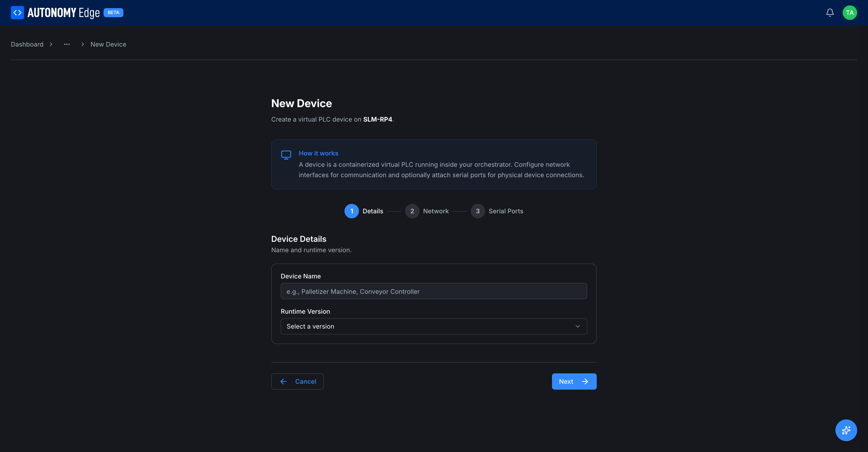Image resolution: width=868 pixels, height=452 pixels.
Task: Click the New Device page heading
Action: pos(301,103)
